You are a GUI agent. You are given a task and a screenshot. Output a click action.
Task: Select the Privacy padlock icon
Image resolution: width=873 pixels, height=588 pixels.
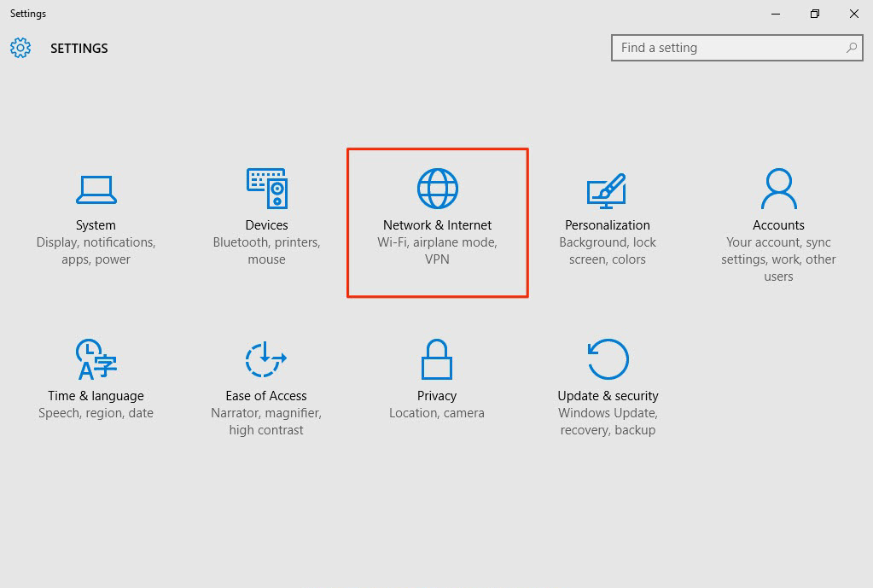[437, 359]
